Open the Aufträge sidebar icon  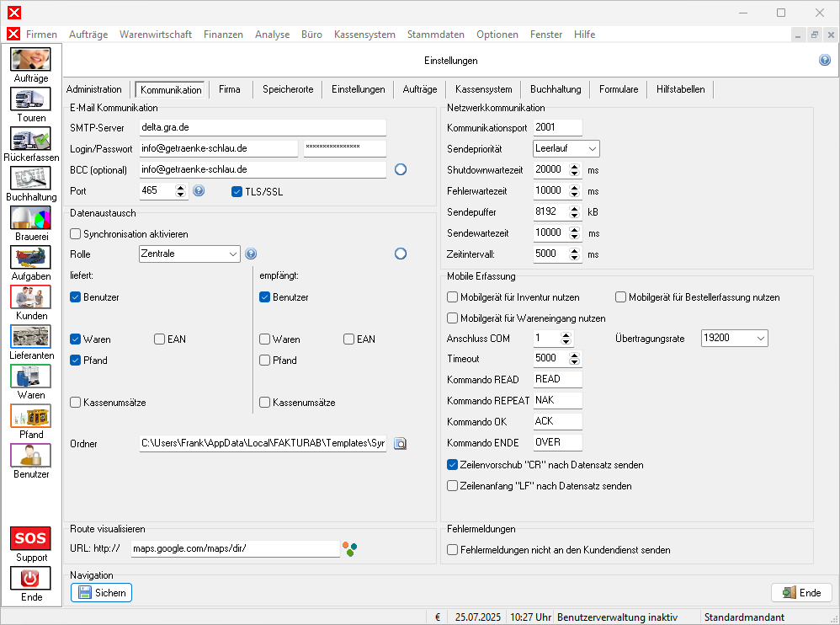[30, 60]
